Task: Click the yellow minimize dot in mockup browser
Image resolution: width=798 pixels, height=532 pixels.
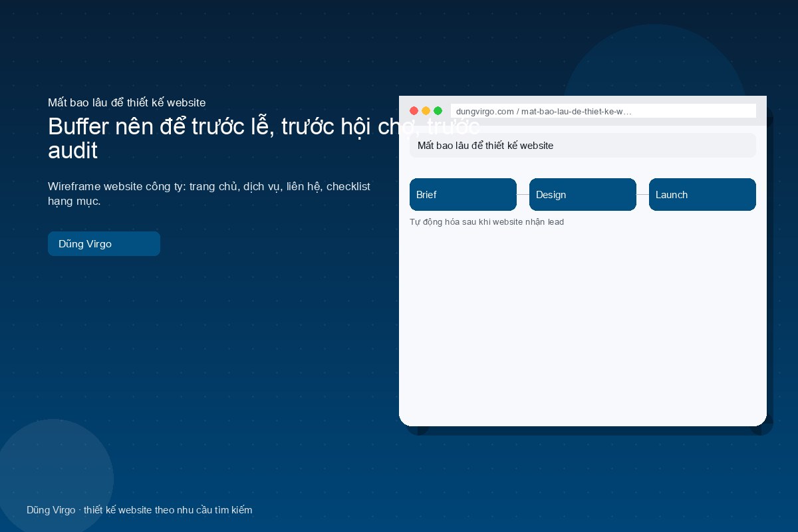Action: 426,111
